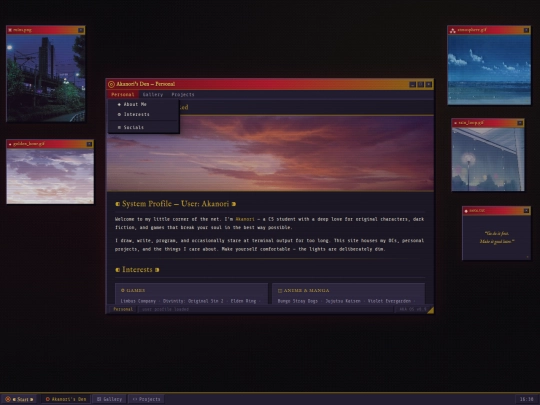Image resolution: width=540 pixels, height=405 pixels.
Task: Click the taskbar clock
Action: (x=527, y=399)
